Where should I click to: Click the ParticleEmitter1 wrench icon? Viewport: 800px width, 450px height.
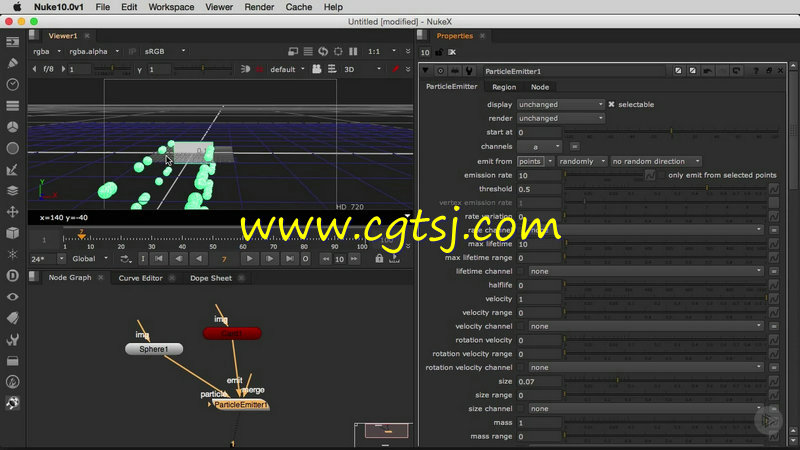tap(469, 71)
